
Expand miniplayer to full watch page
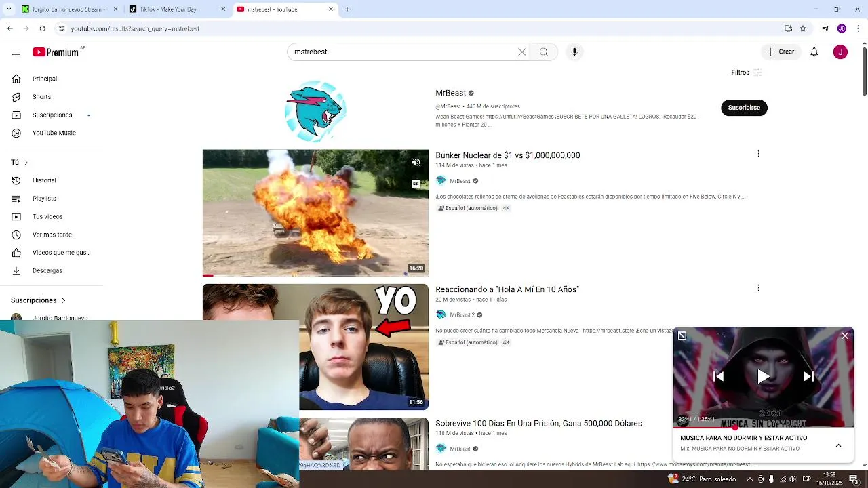point(682,335)
